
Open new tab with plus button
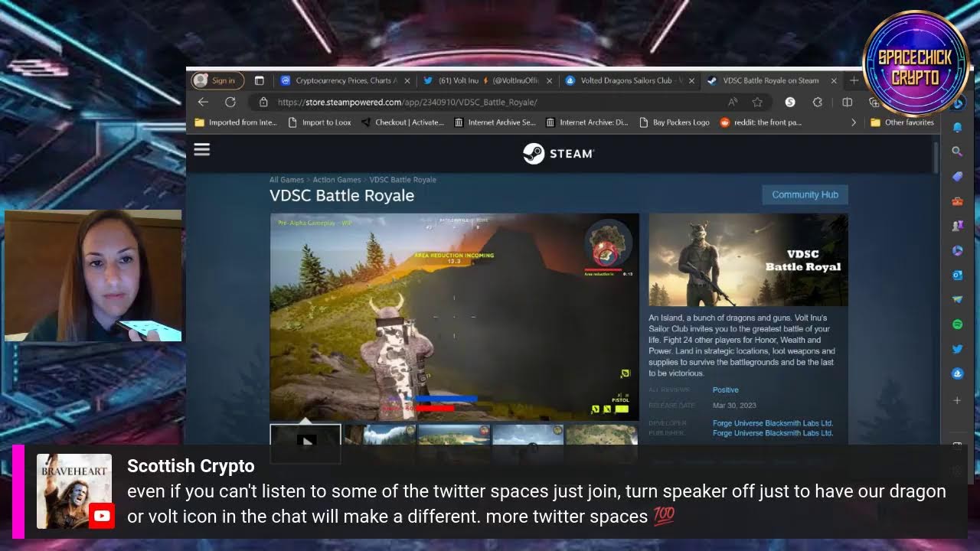[854, 80]
